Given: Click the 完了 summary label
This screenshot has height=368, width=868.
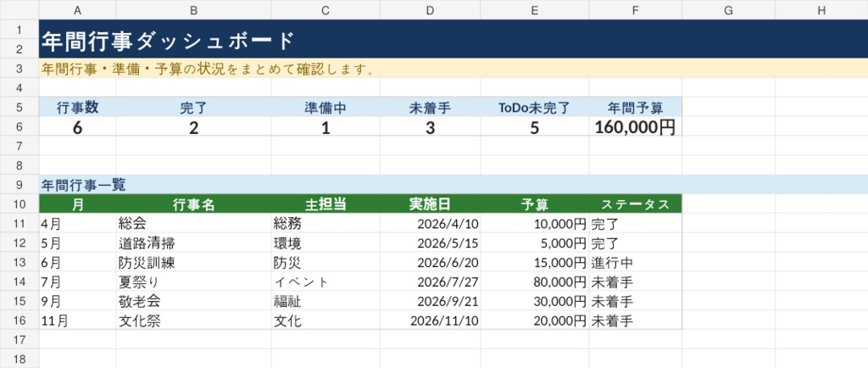Looking at the screenshot, I should 194,108.
